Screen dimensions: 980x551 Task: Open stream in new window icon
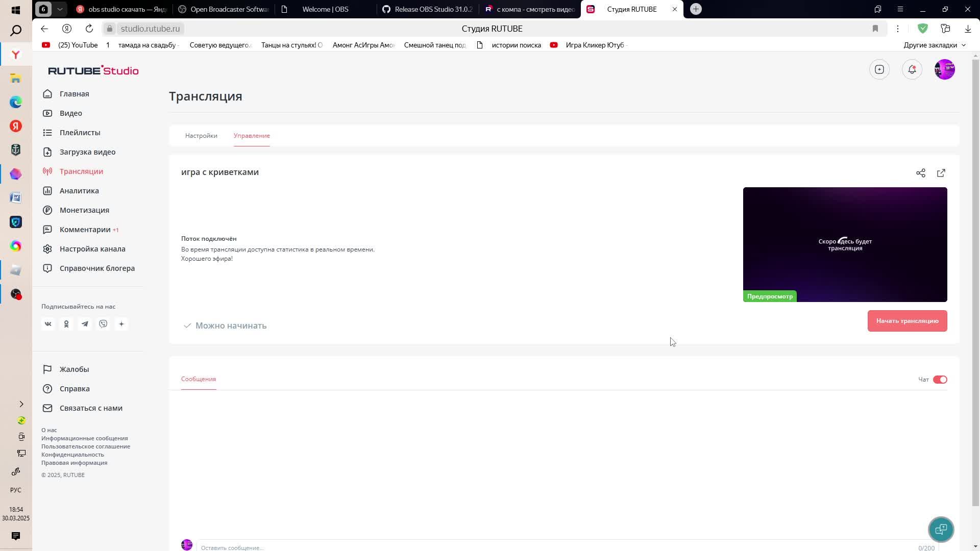click(941, 173)
